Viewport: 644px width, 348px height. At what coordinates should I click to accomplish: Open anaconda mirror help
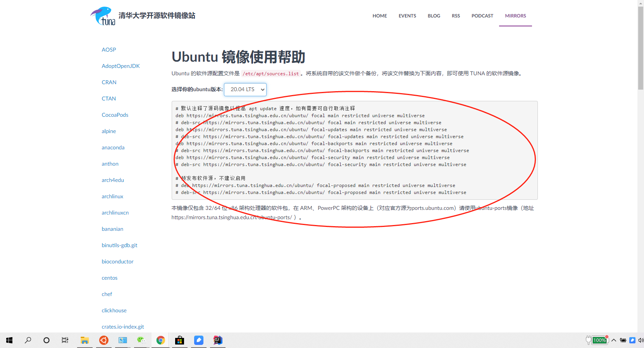tap(113, 147)
